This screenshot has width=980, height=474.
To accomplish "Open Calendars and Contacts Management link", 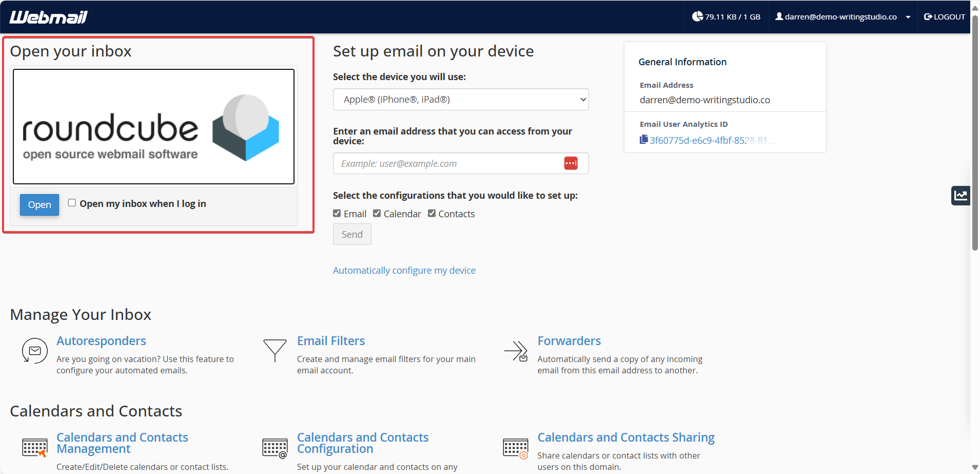I will point(122,443).
